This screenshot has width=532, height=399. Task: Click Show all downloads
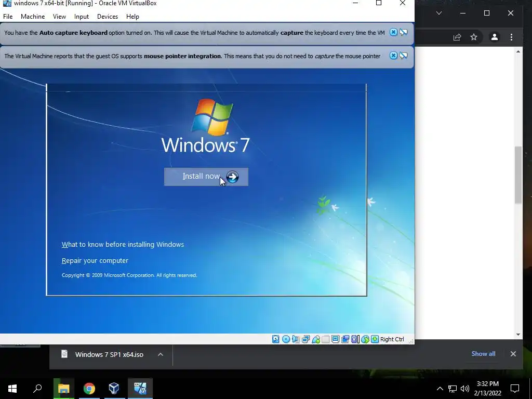coord(483,354)
